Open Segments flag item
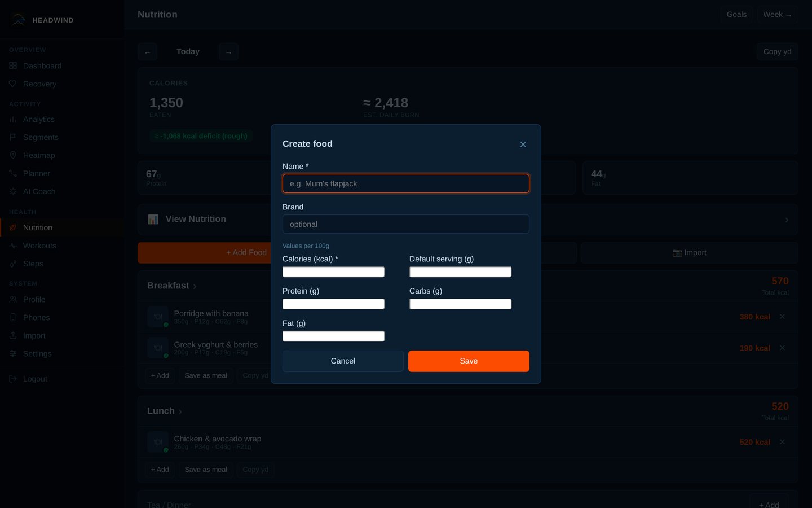Image resolution: width=812 pixels, height=508 pixels. [62, 138]
